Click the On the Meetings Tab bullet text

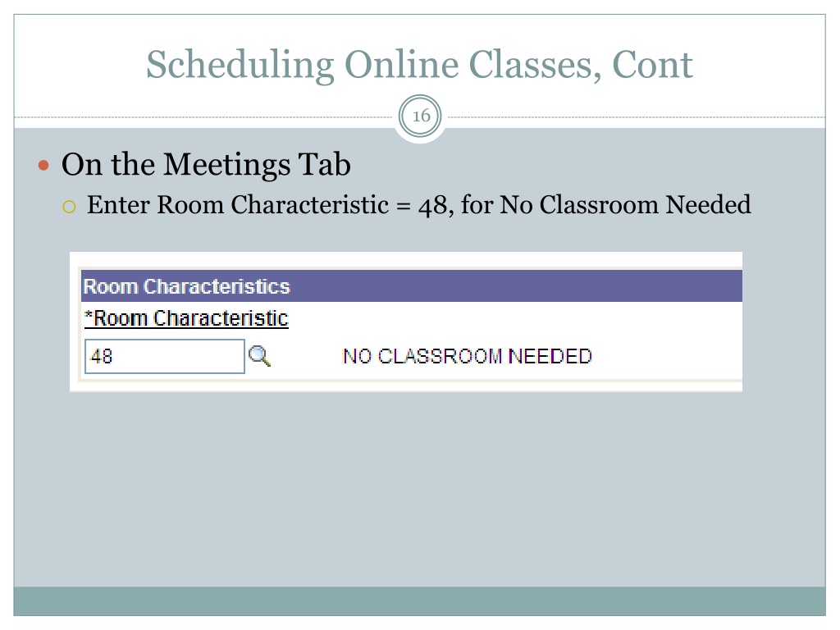pos(206,164)
